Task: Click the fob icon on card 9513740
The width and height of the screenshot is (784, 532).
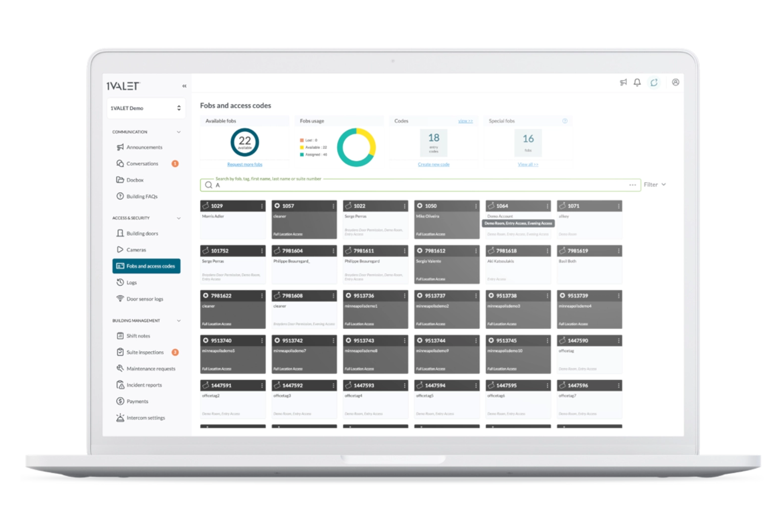Action: (x=206, y=340)
